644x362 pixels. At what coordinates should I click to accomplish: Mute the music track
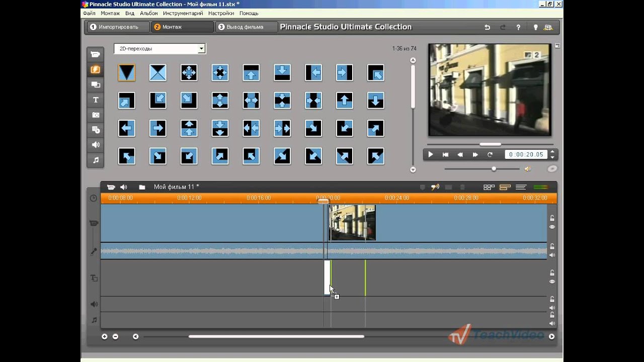click(x=552, y=323)
